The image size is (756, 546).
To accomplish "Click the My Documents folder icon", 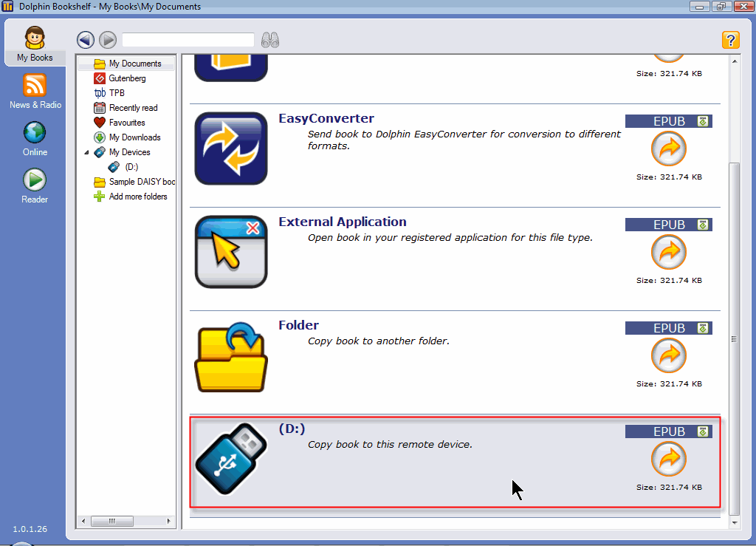I will tap(100, 64).
